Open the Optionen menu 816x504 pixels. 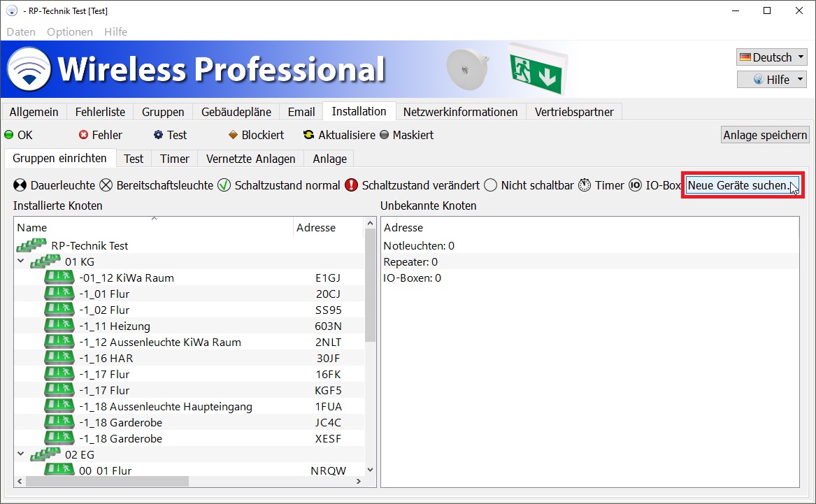click(x=70, y=31)
